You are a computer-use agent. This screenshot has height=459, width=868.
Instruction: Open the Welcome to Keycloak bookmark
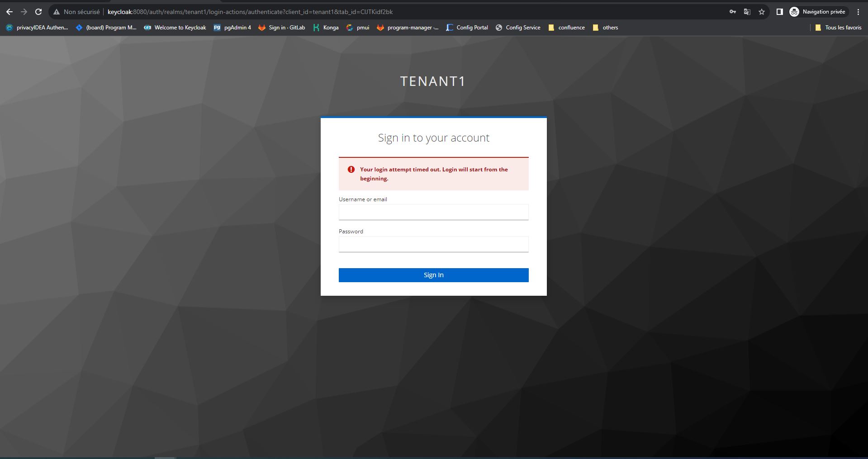pos(175,28)
